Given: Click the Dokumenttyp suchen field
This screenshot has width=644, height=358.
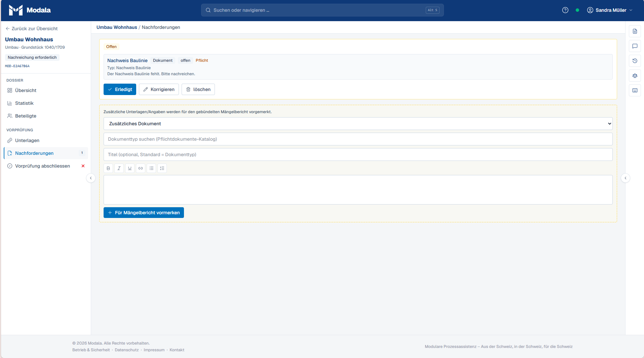Looking at the screenshot, I should click(x=358, y=139).
